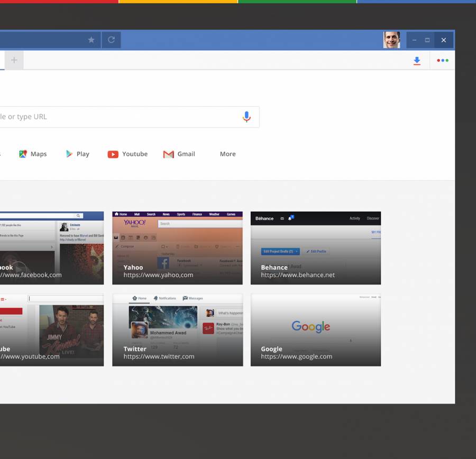Expand the More shortcuts list
This screenshot has width=476, height=459.
[227, 154]
